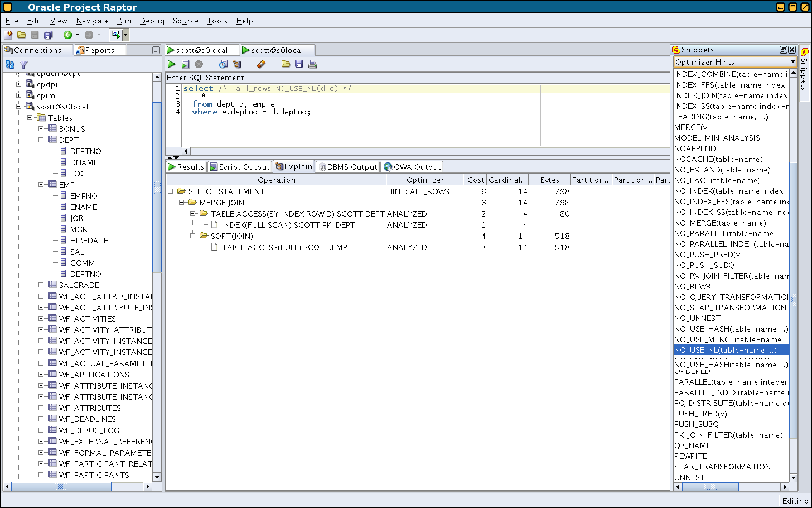The image size is (812, 508).
Task: Click the Snippets panel restore icon
Action: (x=783, y=50)
